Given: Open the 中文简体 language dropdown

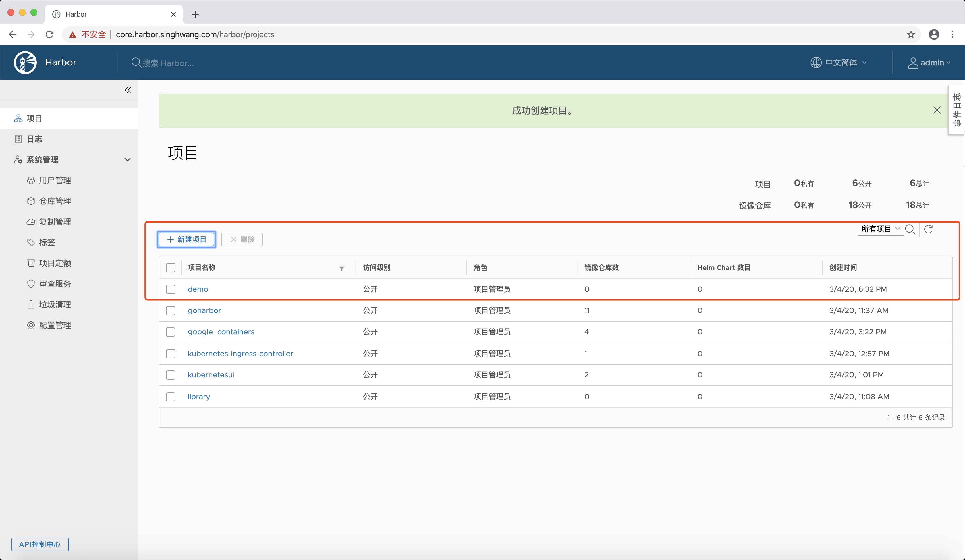Looking at the screenshot, I should [839, 62].
